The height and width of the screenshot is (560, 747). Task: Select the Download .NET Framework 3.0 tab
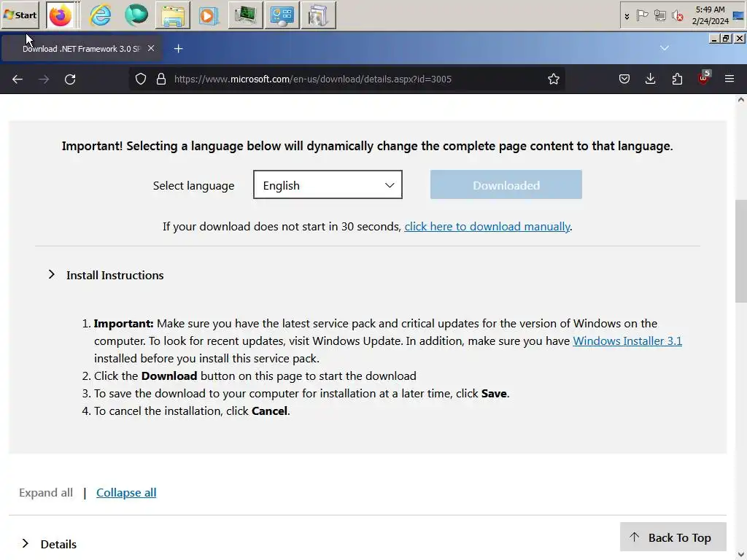click(82, 49)
